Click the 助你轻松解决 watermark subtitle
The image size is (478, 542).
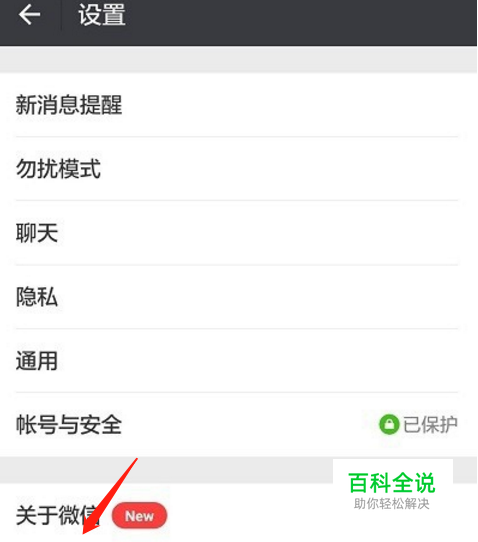coord(392,504)
